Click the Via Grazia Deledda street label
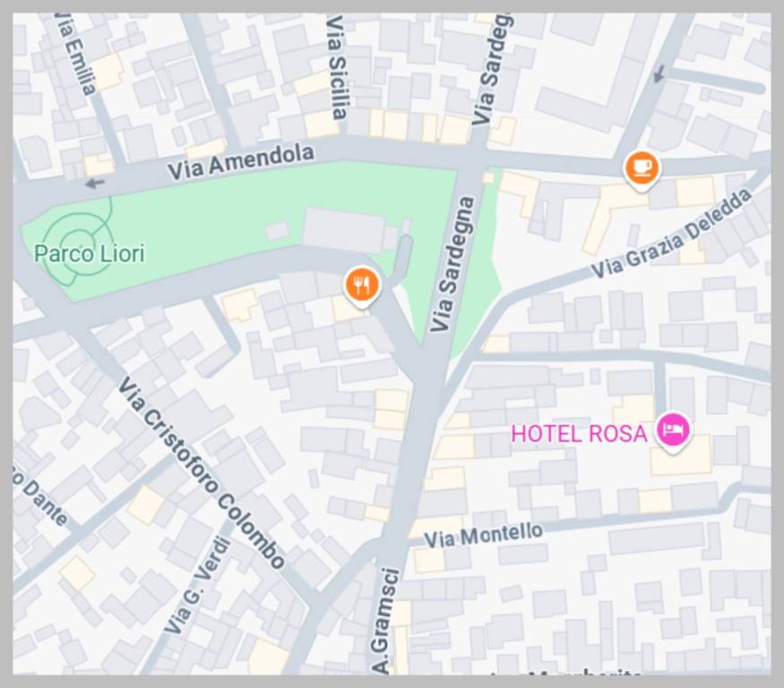This screenshot has height=688, width=784. pos(671,234)
